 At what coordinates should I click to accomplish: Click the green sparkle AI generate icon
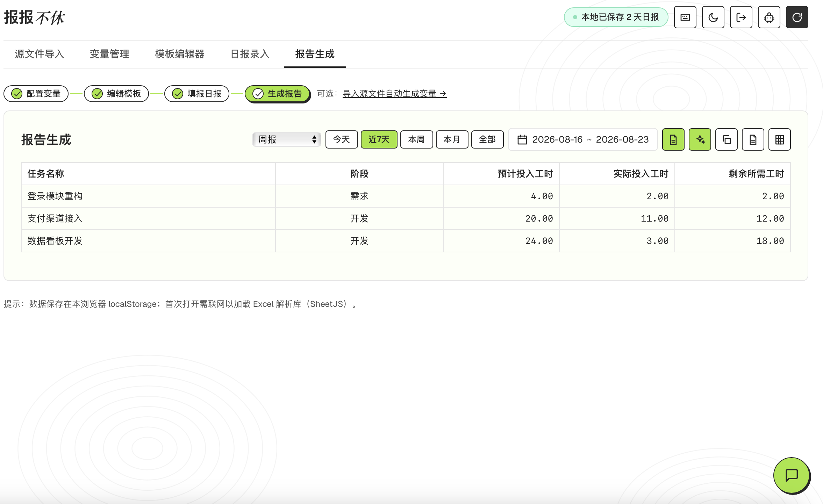[x=700, y=139]
